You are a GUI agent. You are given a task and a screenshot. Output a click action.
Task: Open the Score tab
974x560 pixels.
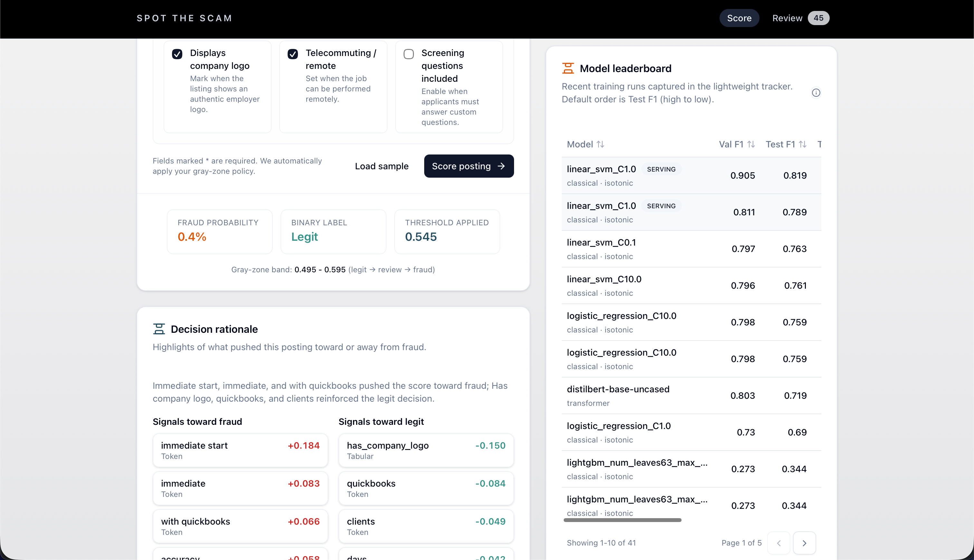pyautogui.click(x=739, y=18)
